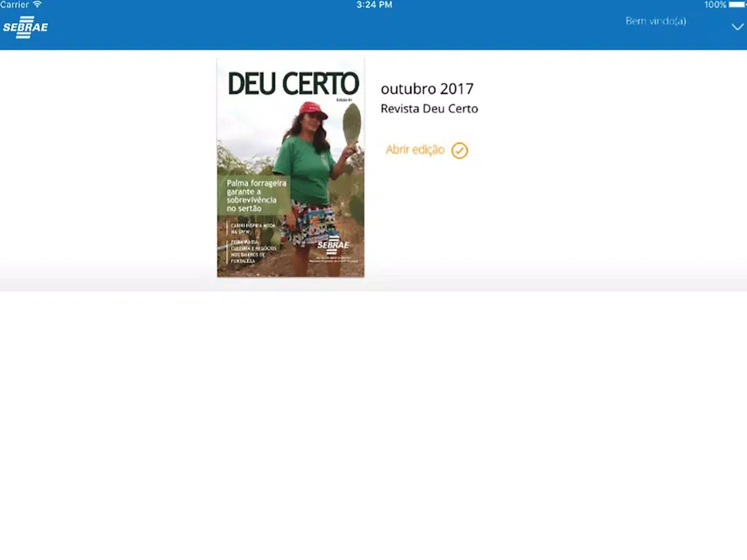Image resolution: width=747 pixels, height=560 pixels.
Task: Select the Revista Deu Certo subtitle
Action: [429, 108]
